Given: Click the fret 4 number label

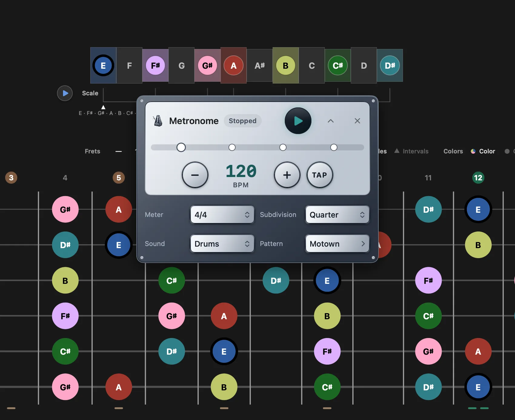Looking at the screenshot, I should click(x=65, y=178).
